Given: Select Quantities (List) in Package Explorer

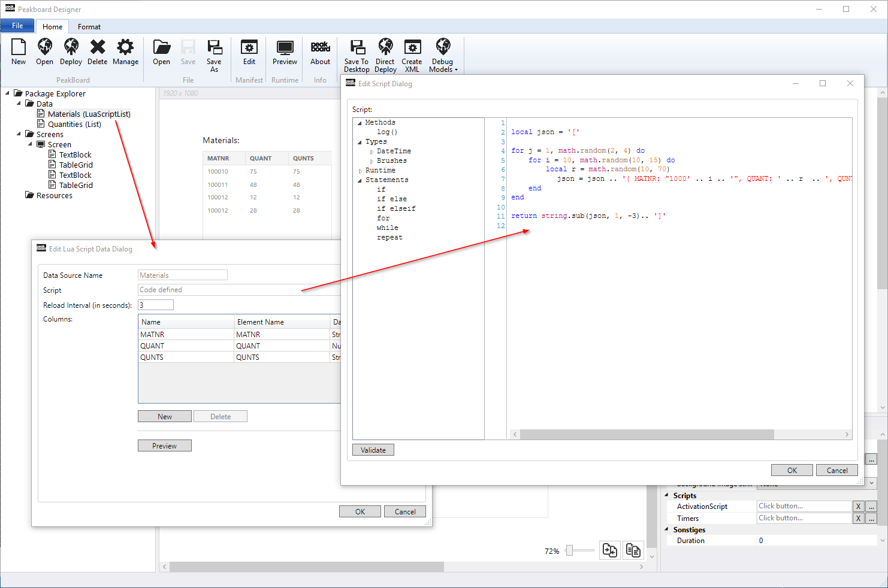Looking at the screenshot, I should pyautogui.click(x=74, y=125).
